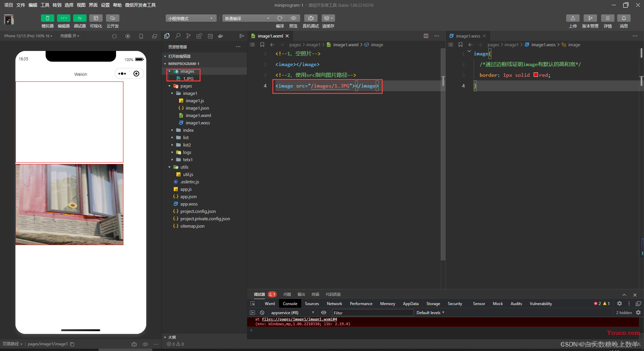
Task: Close the image1.wxml tab
Action: coord(287,36)
